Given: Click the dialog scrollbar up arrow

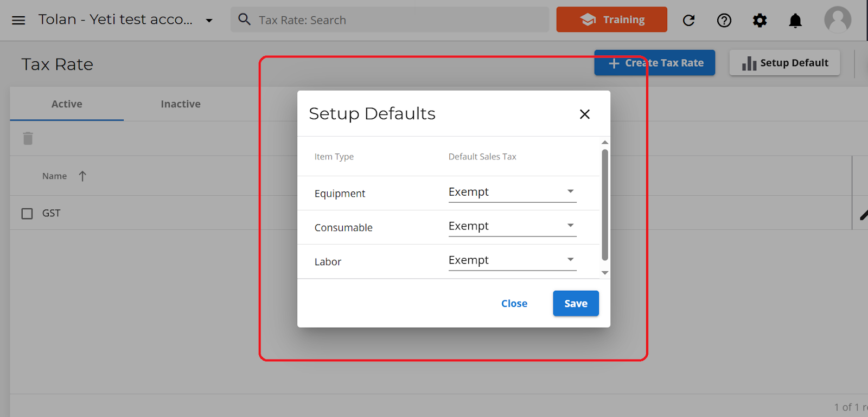Looking at the screenshot, I should 605,143.
